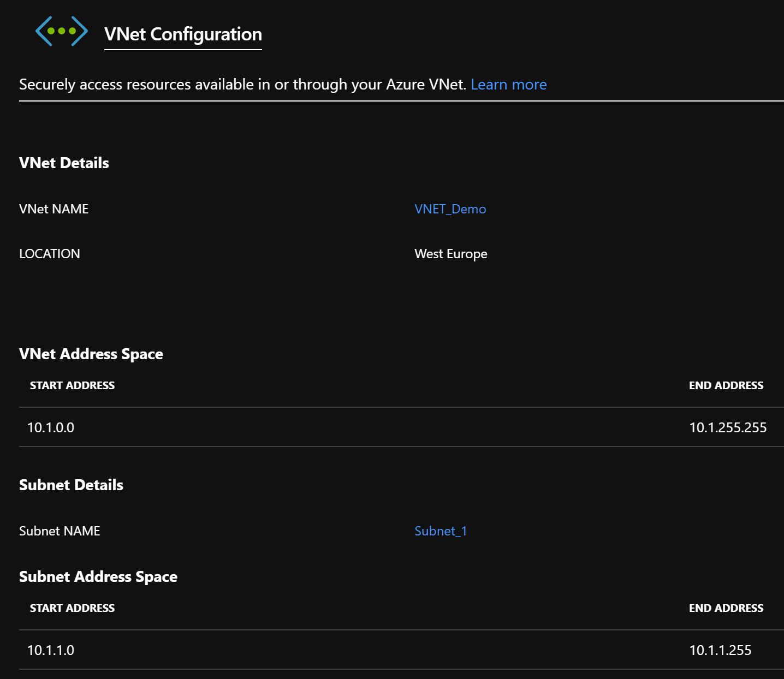Open the Learn more link

click(x=508, y=85)
